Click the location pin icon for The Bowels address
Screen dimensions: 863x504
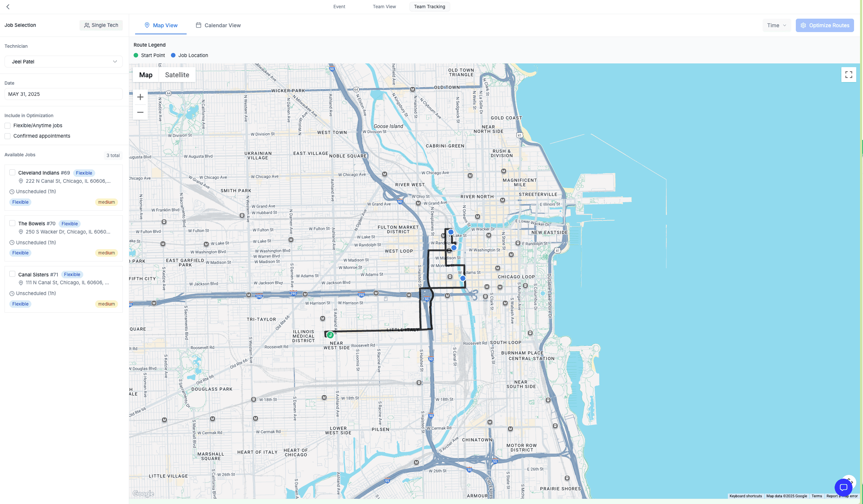pyautogui.click(x=21, y=231)
